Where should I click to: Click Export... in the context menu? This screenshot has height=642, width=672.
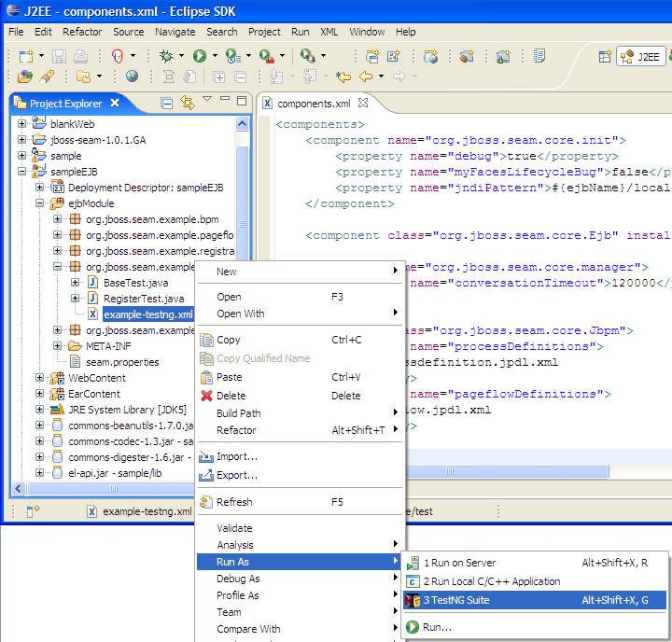point(300,475)
